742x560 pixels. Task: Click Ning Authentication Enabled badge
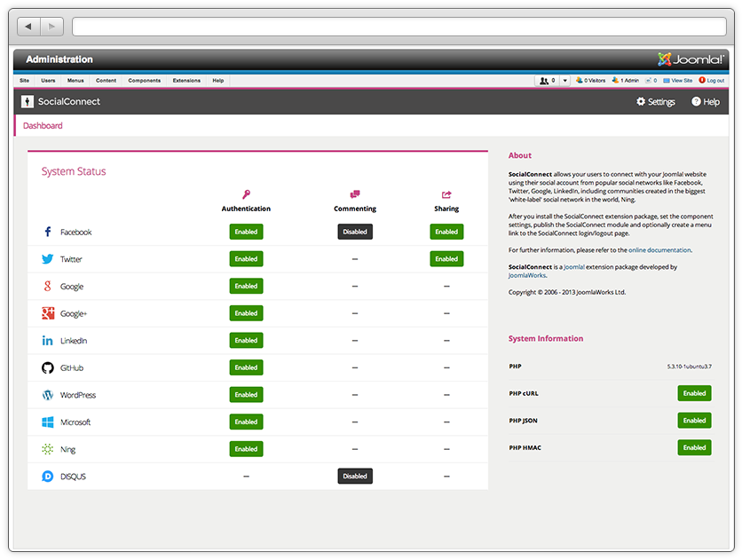tap(246, 449)
